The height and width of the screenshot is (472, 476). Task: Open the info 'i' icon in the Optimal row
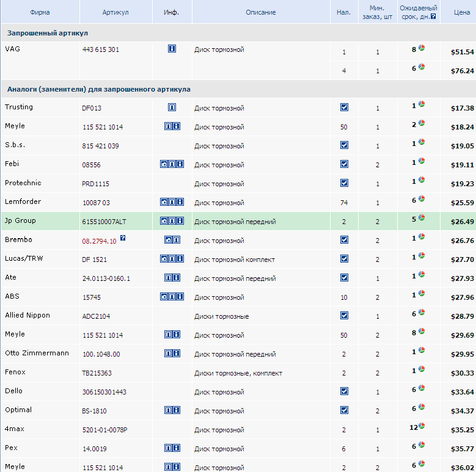click(x=176, y=410)
